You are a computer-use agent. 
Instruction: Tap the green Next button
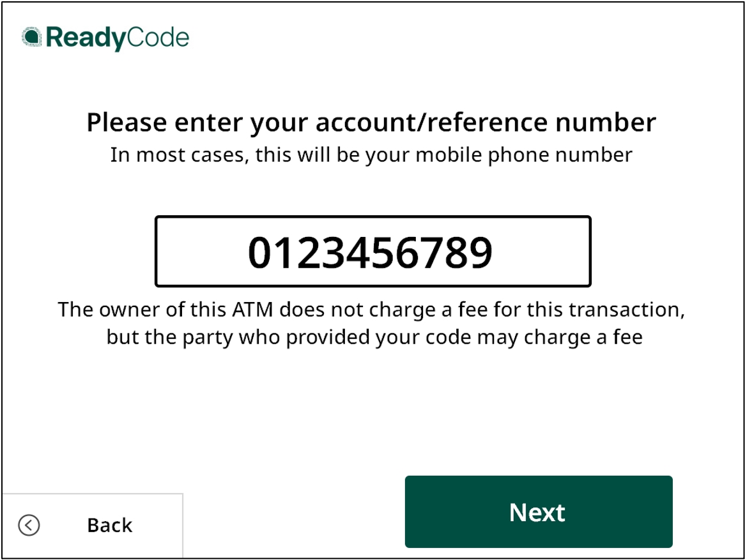point(539,511)
